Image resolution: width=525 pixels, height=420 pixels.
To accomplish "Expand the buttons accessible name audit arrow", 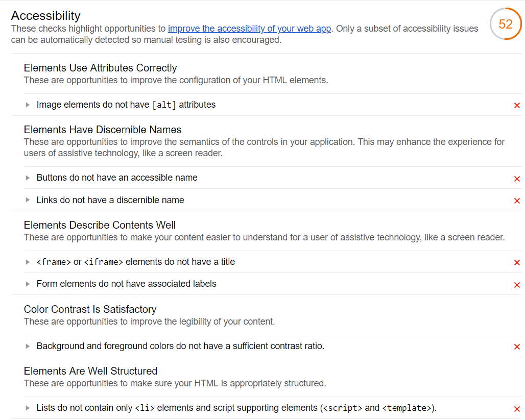I will [28, 178].
